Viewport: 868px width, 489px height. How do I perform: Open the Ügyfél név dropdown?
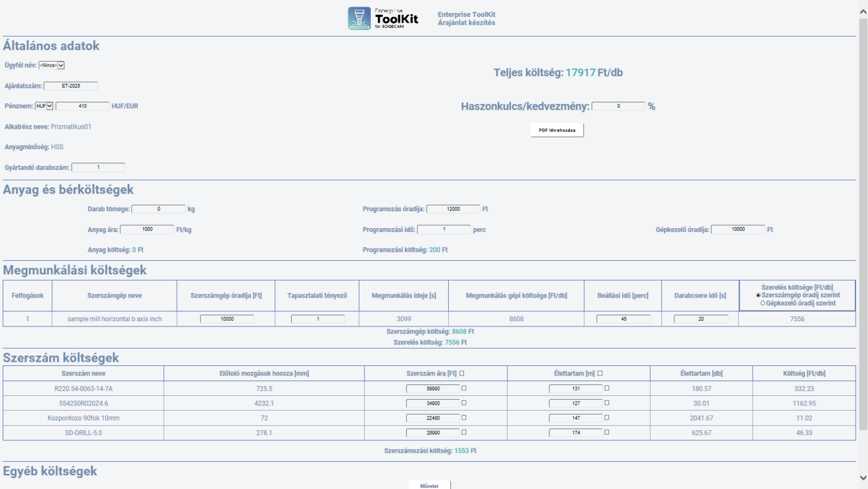pos(53,65)
